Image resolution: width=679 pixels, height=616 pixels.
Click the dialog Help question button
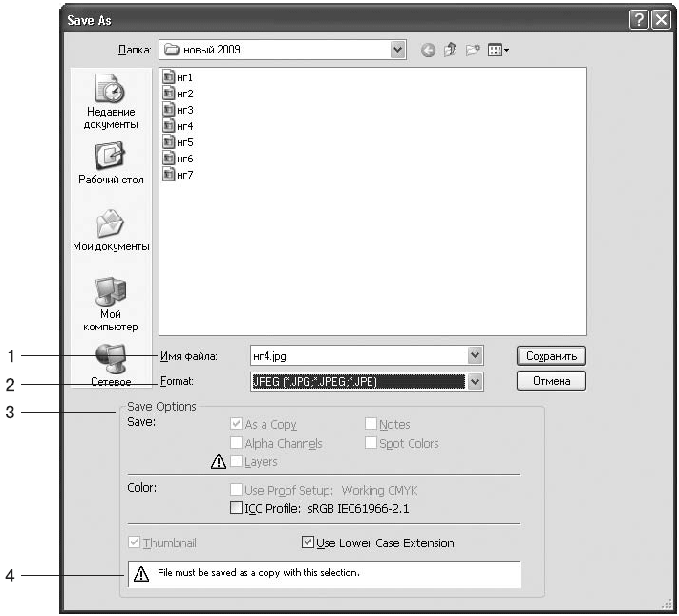(x=639, y=20)
